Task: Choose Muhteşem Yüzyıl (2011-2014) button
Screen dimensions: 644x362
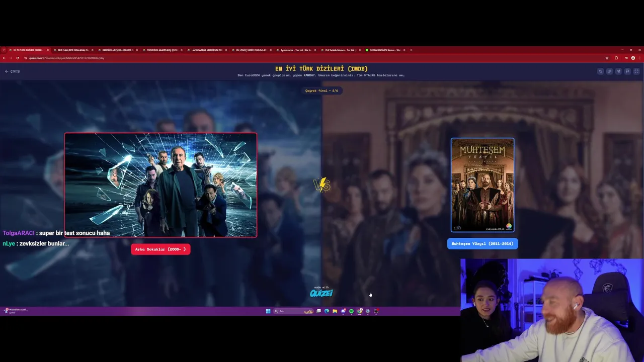Action: [x=482, y=243]
